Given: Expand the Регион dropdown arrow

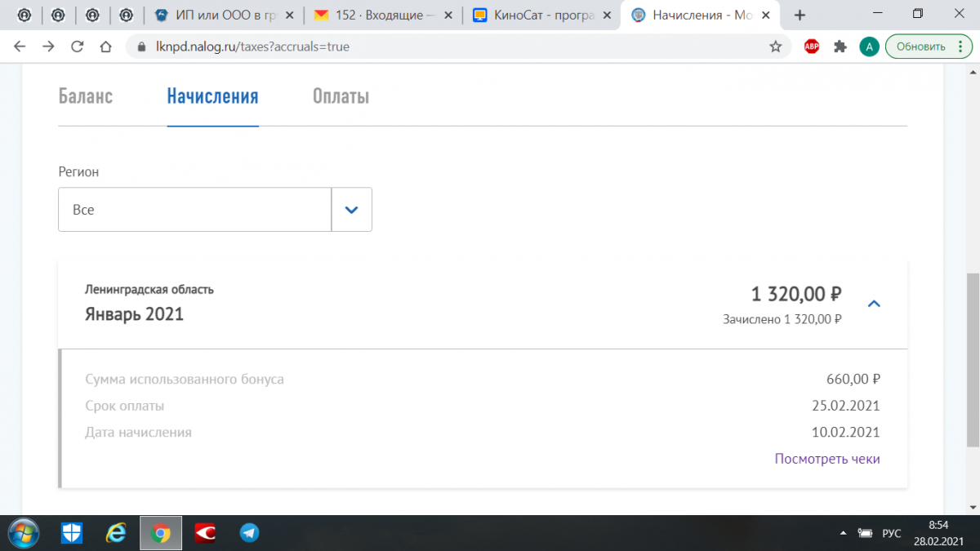Looking at the screenshot, I should (351, 210).
